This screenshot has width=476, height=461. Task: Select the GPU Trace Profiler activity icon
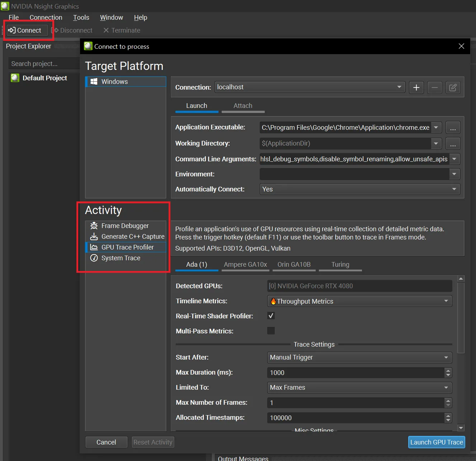(94, 247)
